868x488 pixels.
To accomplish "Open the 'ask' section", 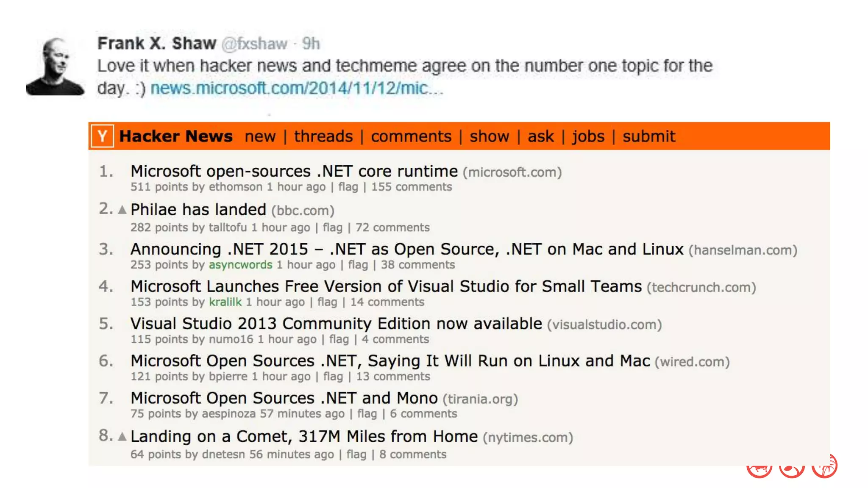I will tap(540, 136).
